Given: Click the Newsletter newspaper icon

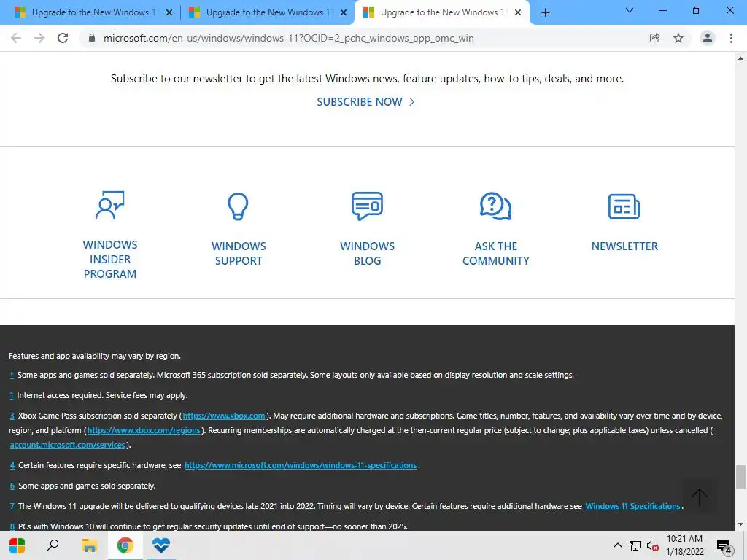Looking at the screenshot, I should pos(624,206).
